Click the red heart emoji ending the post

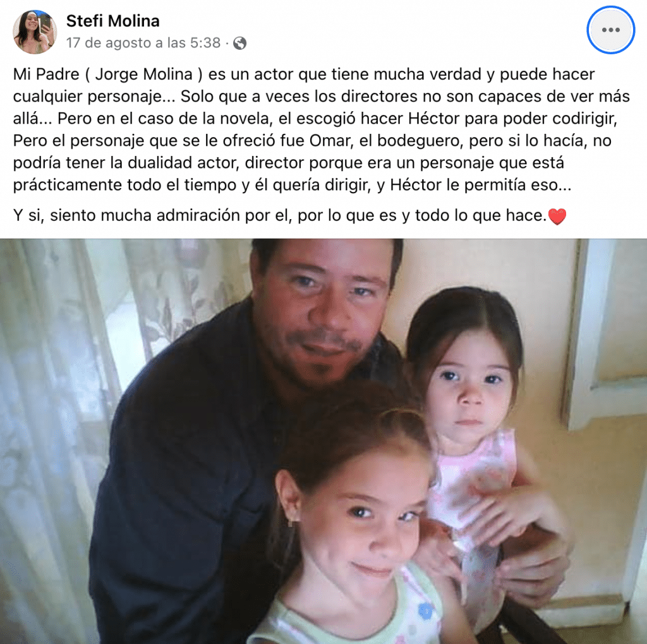click(x=557, y=216)
